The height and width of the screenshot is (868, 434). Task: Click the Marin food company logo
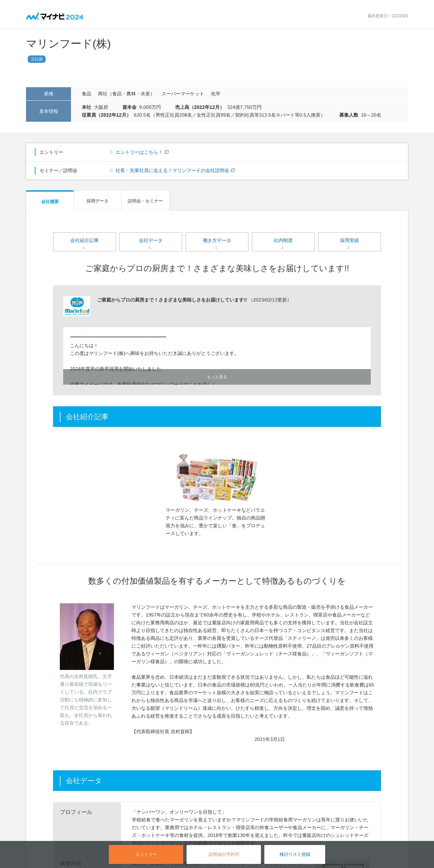pyautogui.click(x=77, y=306)
